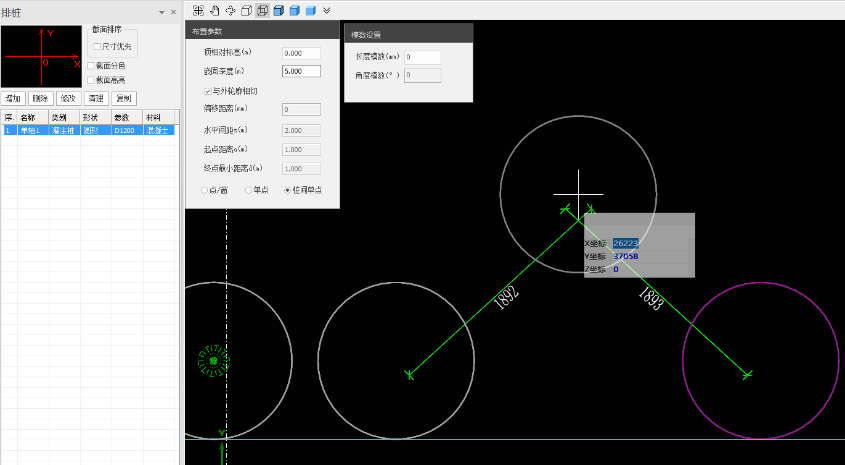
Task: Select the 单点 radio option
Action: [249, 190]
